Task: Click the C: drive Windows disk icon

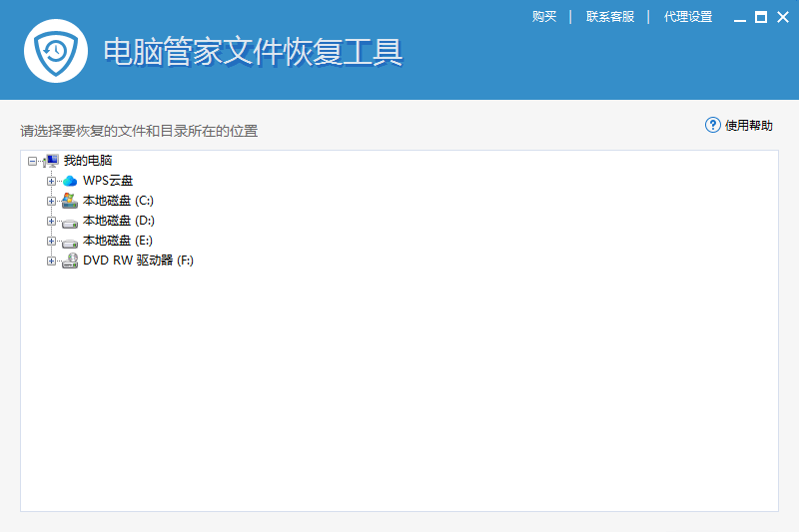Action: pos(70,201)
